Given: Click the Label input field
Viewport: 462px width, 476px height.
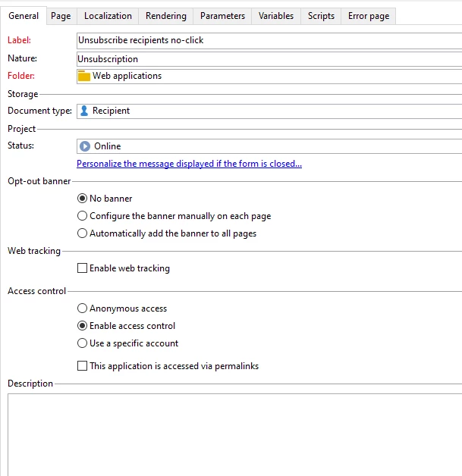Looking at the screenshot, I should point(269,41).
